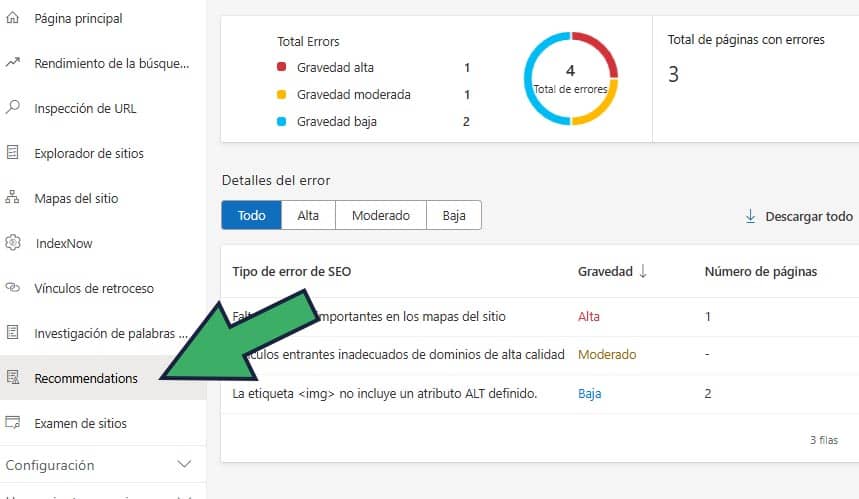The width and height of the screenshot is (859, 499).
Task: Expand the Configuración section chevron
Action: click(x=184, y=464)
